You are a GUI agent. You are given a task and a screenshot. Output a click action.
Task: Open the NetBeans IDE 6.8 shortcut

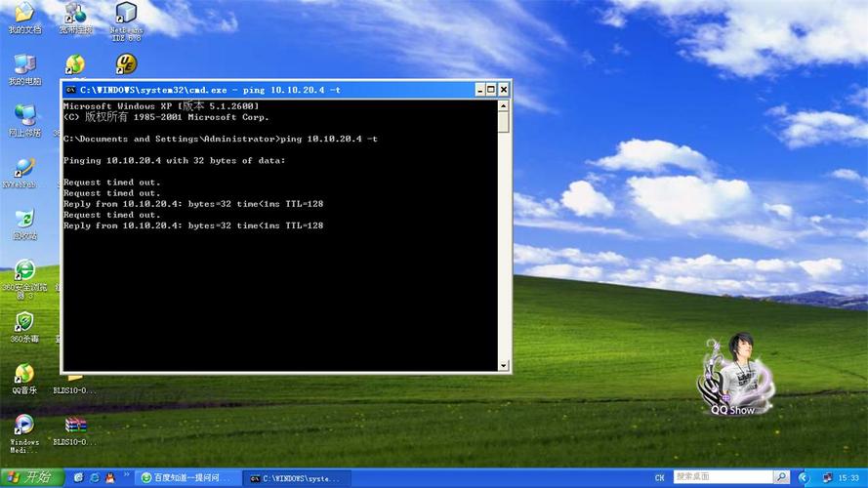126,21
